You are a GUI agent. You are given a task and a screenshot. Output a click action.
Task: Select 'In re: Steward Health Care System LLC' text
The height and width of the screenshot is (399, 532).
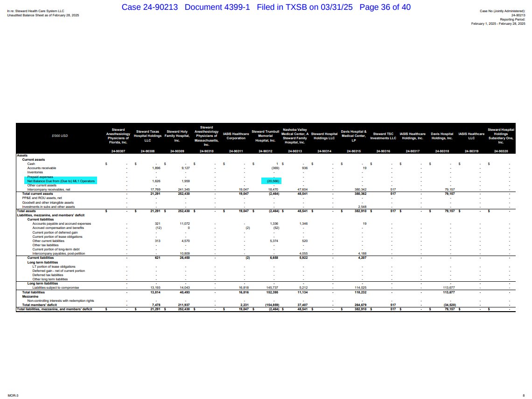point(35,11)
